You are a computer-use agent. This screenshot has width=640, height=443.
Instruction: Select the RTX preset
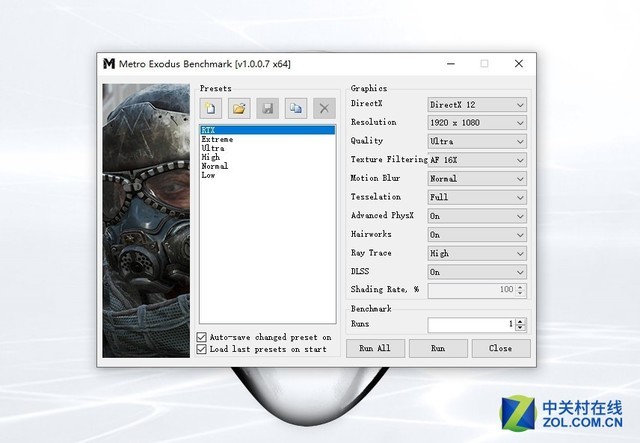(x=268, y=130)
